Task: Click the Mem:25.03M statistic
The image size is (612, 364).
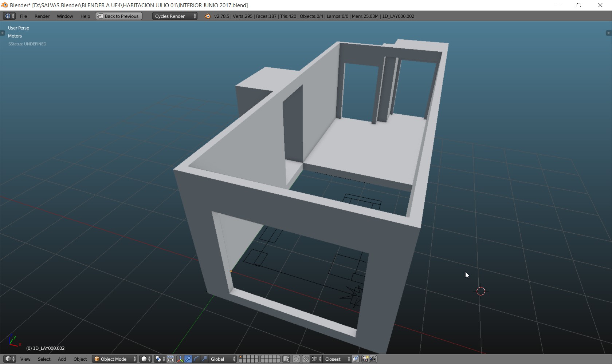Action: tap(365, 16)
